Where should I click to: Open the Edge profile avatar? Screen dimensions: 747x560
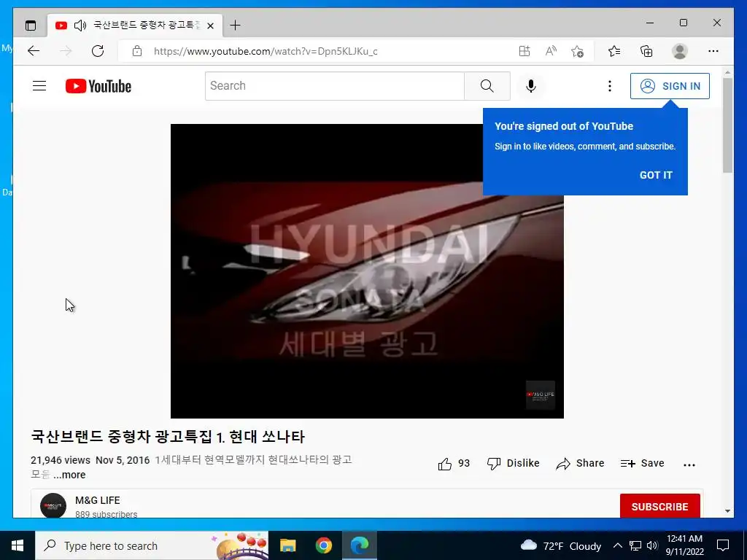(x=680, y=51)
